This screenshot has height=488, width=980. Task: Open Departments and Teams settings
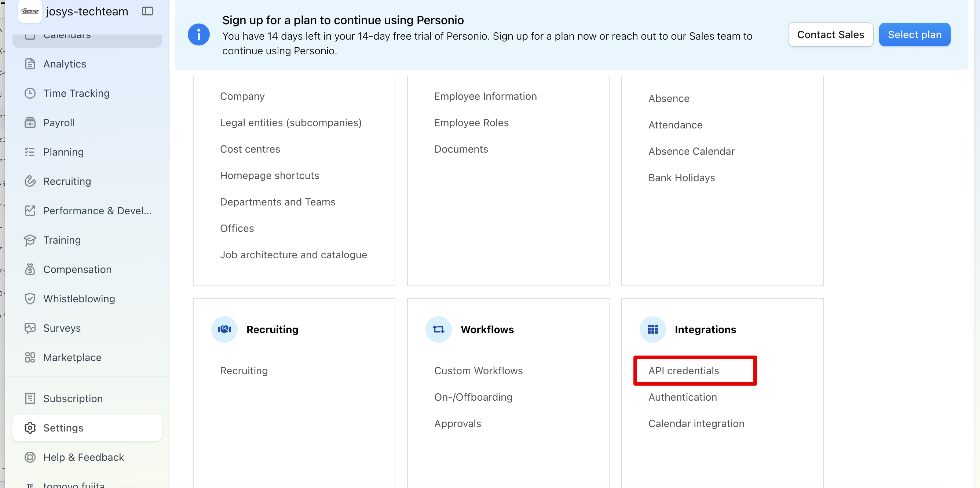277,202
